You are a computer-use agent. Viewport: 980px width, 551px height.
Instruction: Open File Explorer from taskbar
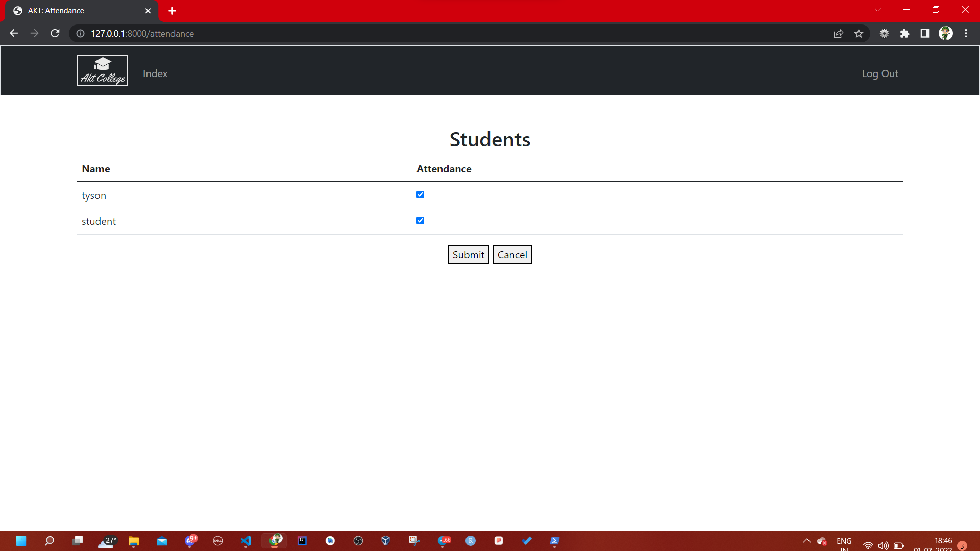pos(134,541)
